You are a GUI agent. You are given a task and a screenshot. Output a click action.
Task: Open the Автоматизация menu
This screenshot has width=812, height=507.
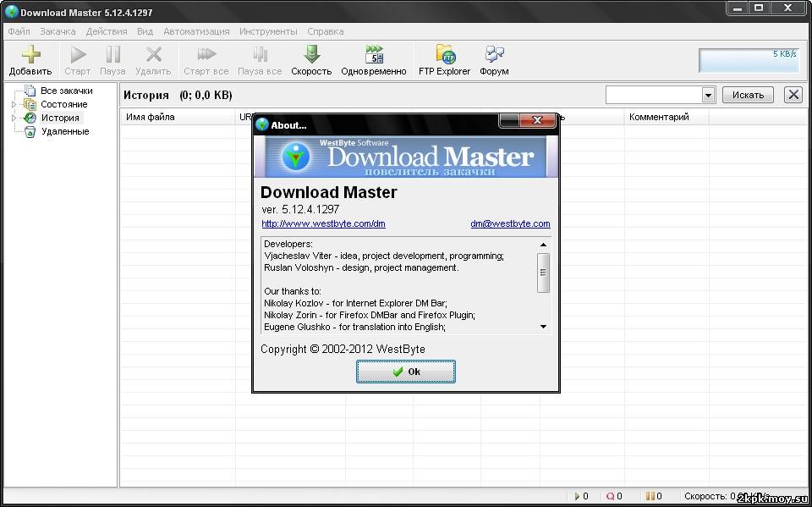pyautogui.click(x=196, y=31)
